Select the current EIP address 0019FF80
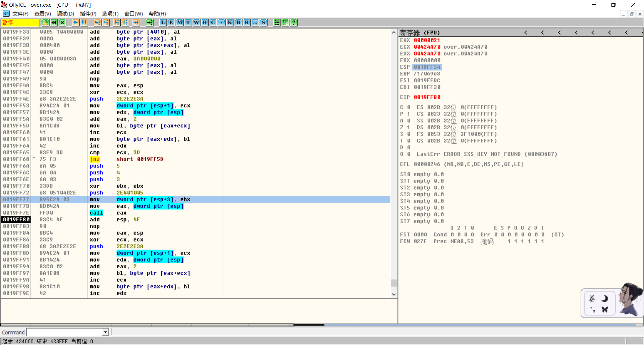Image resolution: width=644 pixels, height=345 pixels. 16,219
